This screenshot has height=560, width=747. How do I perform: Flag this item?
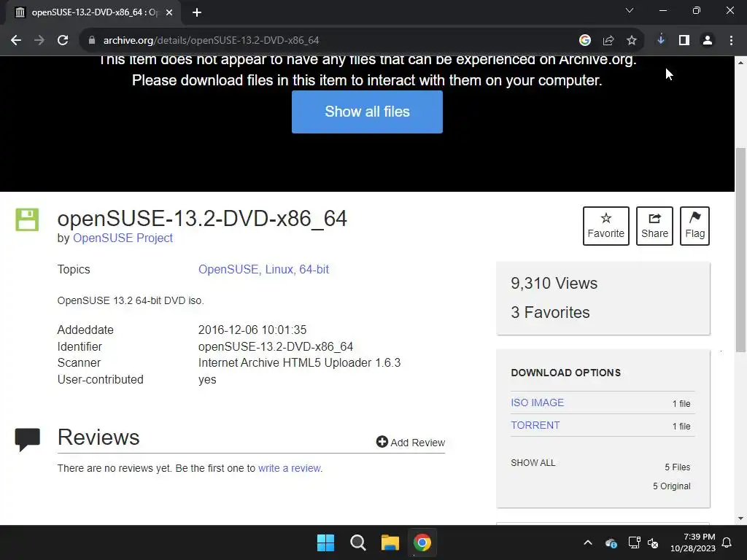(x=694, y=226)
